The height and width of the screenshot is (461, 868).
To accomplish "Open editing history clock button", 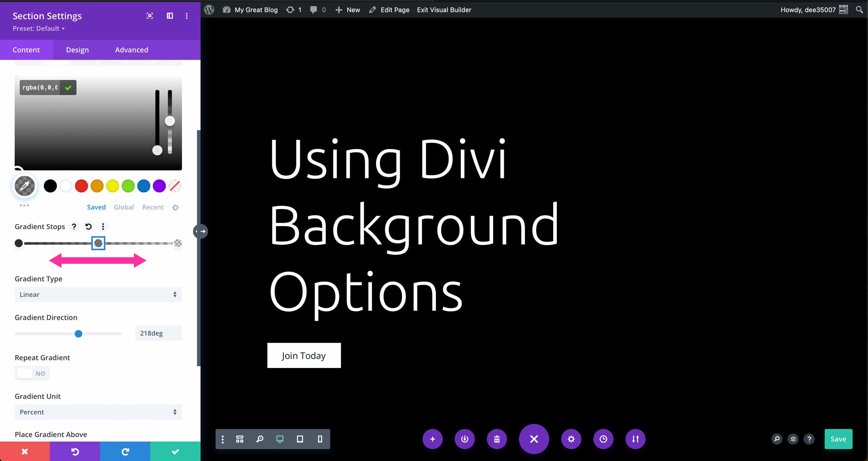I will 603,439.
